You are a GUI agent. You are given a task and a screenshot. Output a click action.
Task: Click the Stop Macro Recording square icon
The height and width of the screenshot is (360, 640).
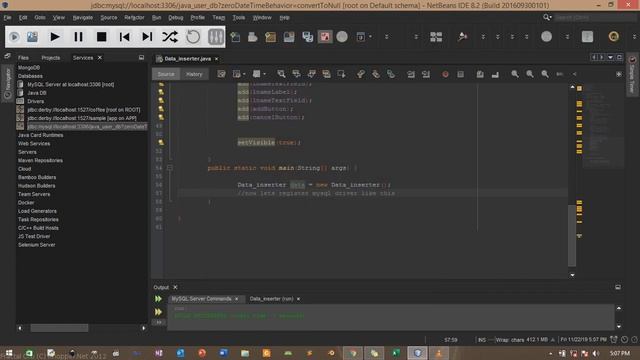coord(460,74)
